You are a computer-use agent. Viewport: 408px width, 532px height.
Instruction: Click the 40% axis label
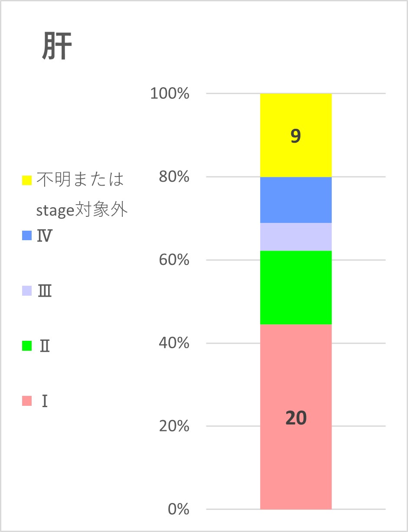(174, 343)
